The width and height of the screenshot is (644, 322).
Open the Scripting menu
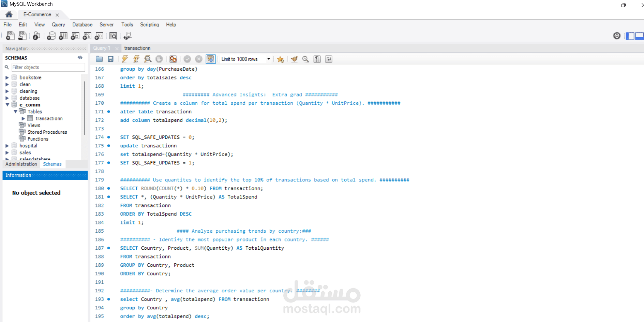pos(149,25)
